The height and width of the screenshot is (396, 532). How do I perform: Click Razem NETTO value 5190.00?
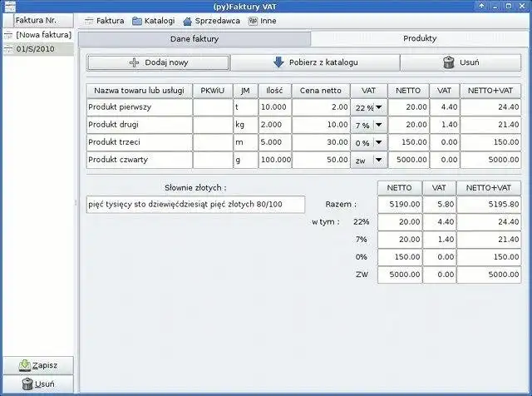click(x=400, y=205)
